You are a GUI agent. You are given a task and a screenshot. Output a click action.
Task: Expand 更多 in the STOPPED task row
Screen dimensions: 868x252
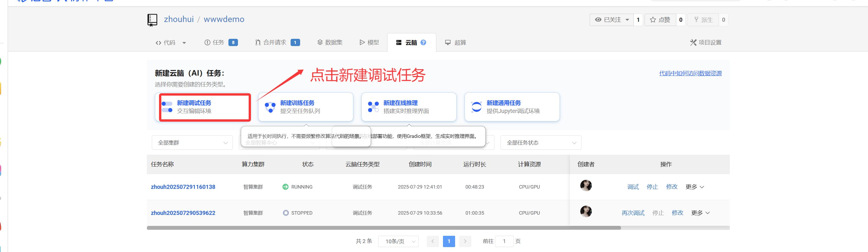click(x=700, y=213)
